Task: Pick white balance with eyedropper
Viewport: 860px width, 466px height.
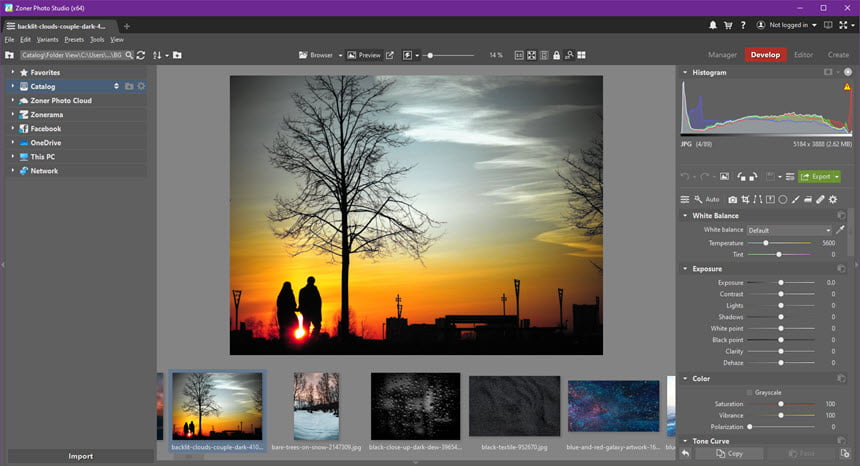Action: coord(840,230)
